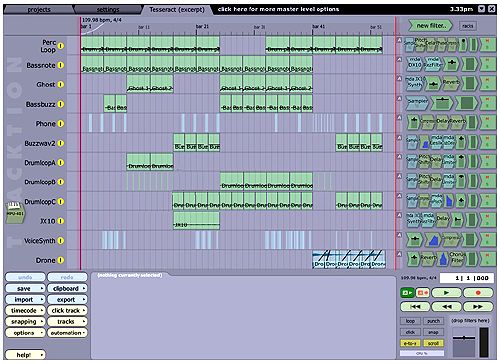Click the yellow input icon on Phone track
Screen dimensions: 500x364
tap(61, 124)
